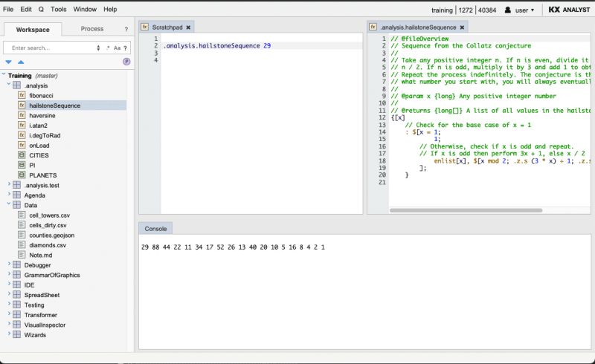Click the hailstoneSequence 29 line in Scratchpad
Viewport: 595px width, 364px height.
pos(216,46)
